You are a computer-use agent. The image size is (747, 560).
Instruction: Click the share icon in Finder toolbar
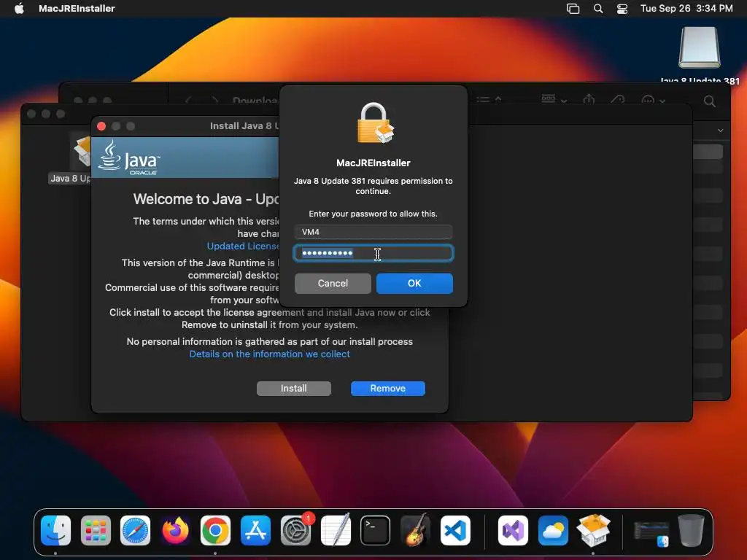589,99
